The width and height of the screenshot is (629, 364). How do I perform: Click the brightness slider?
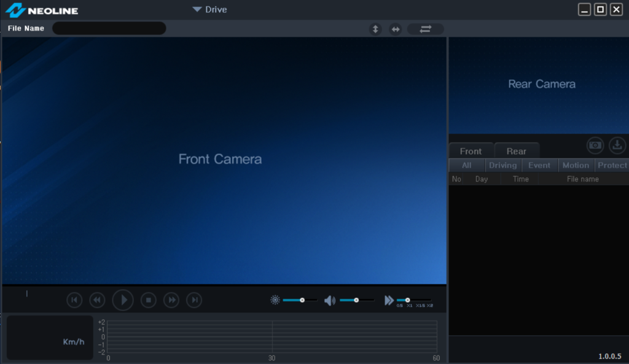coord(300,300)
